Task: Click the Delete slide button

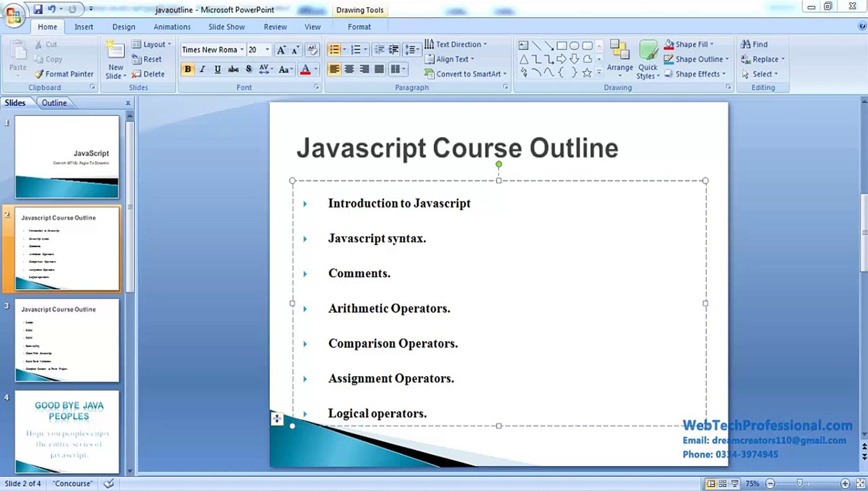Action: (148, 74)
